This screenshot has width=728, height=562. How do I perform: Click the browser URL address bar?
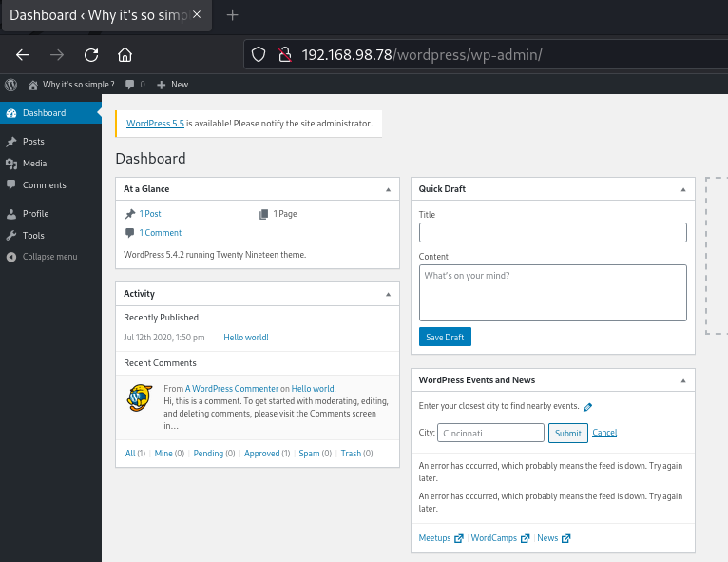tap(488, 55)
